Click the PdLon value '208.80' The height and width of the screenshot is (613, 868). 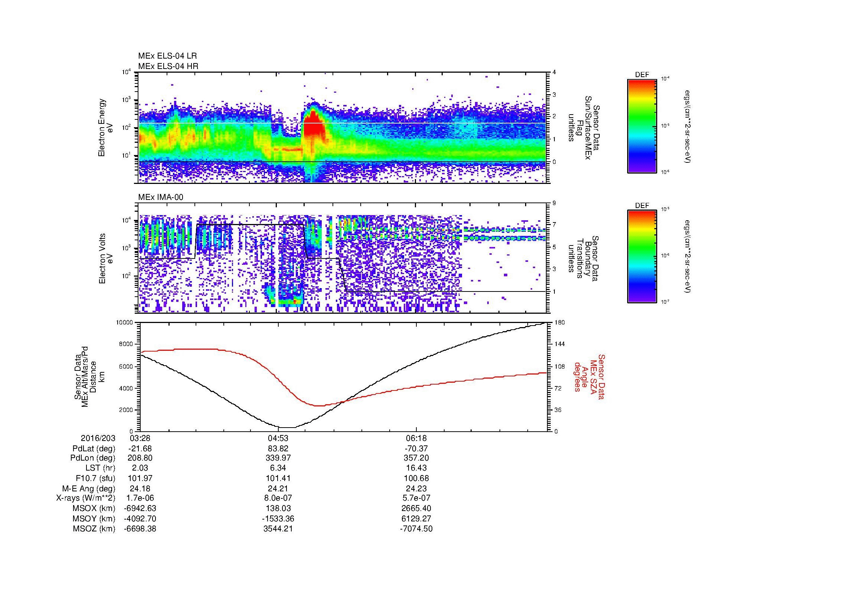(140, 458)
